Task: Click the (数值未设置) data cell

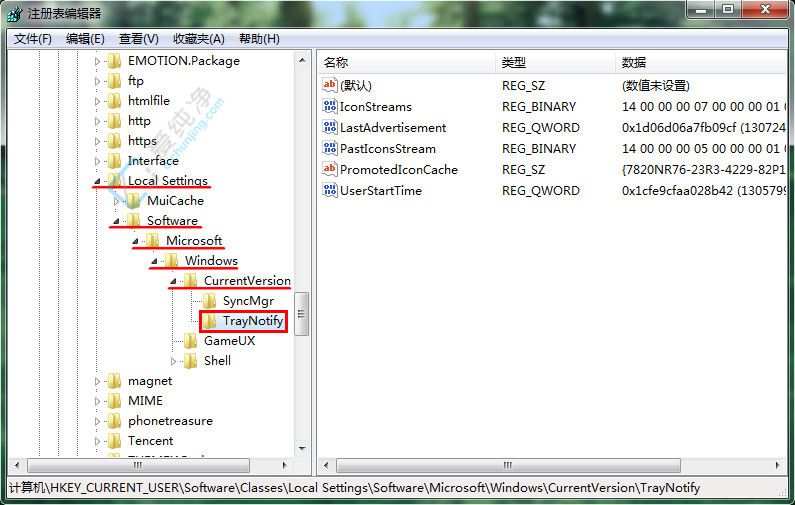Action: coord(656,85)
